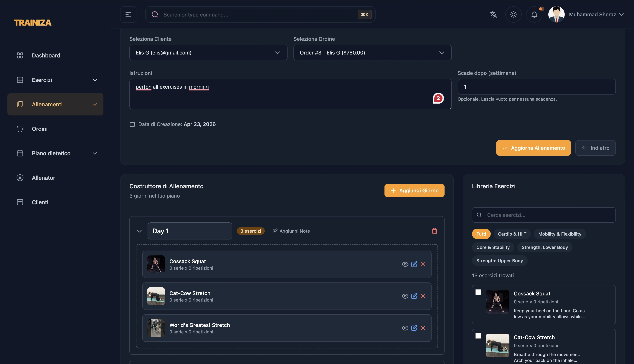634x364 pixels.
Task: Click the TRAINIZA logo
Action: click(32, 23)
